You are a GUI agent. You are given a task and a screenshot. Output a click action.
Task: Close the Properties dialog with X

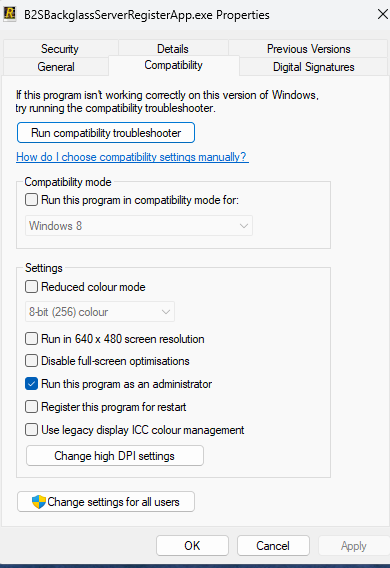382,14
